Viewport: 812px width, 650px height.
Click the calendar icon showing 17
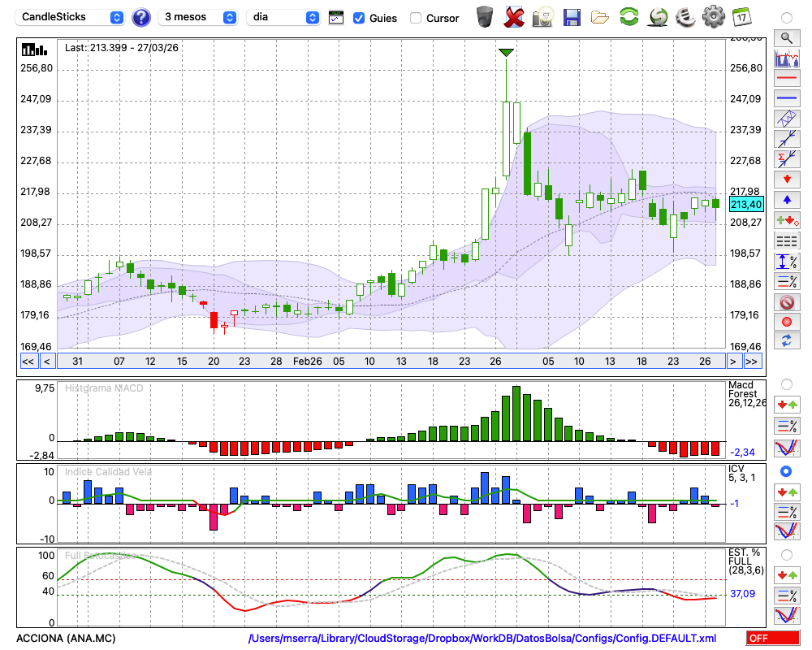741,17
